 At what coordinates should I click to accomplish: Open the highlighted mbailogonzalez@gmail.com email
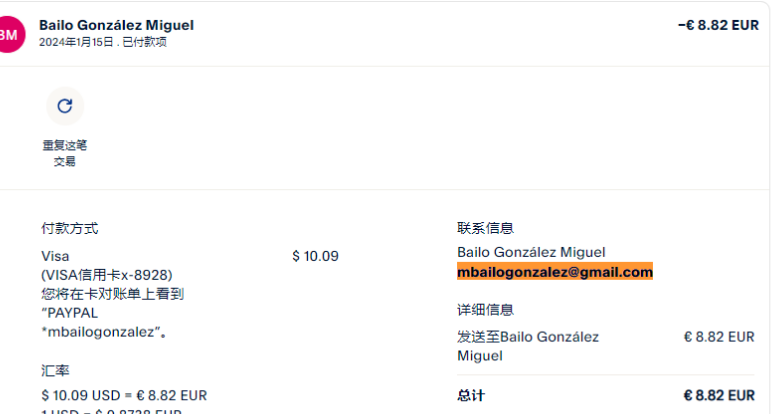pyautogui.click(x=555, y=272)
